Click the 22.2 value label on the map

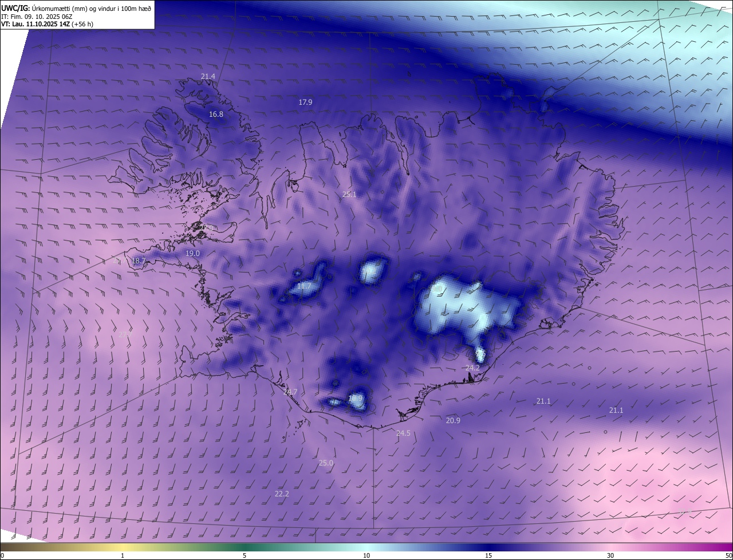pos(282,494)
